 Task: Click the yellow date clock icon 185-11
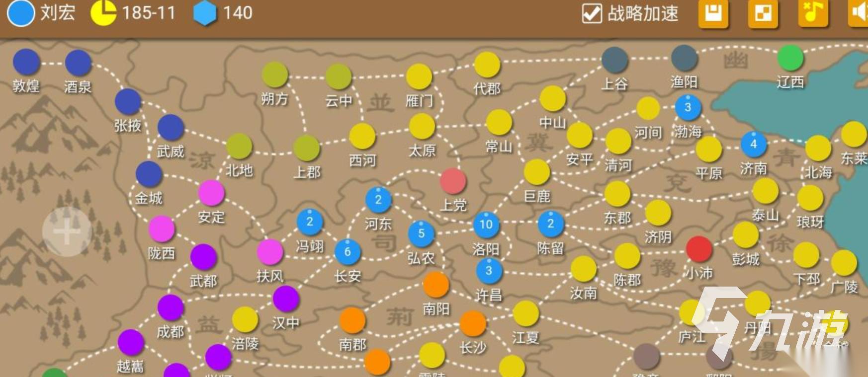[103, 13]
